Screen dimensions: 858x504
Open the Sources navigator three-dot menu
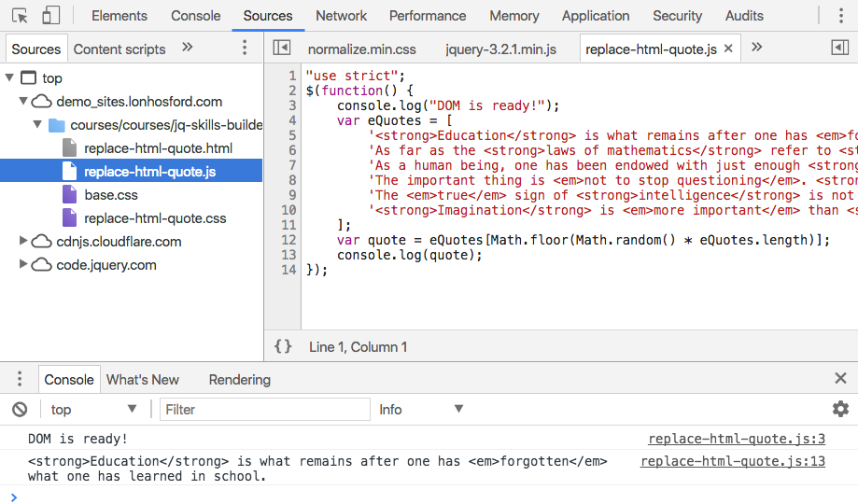pos(245,48)
